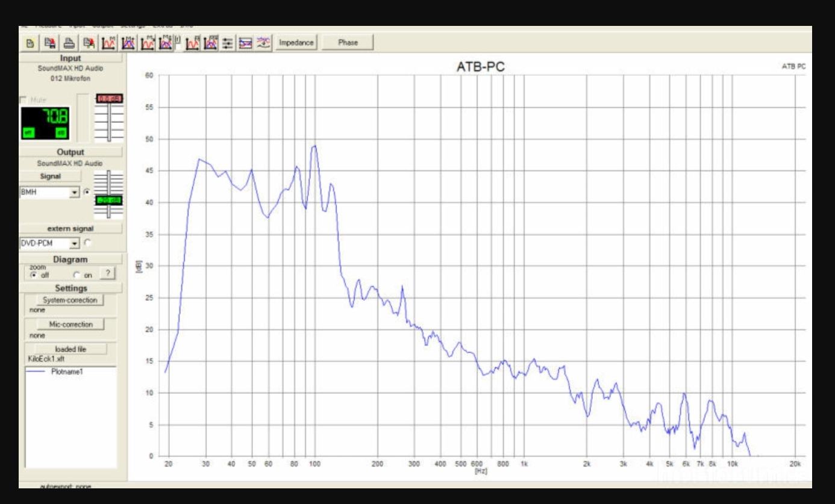
Task: Toggle the small [r] box in the toolbar
Action: click(178, 47)
